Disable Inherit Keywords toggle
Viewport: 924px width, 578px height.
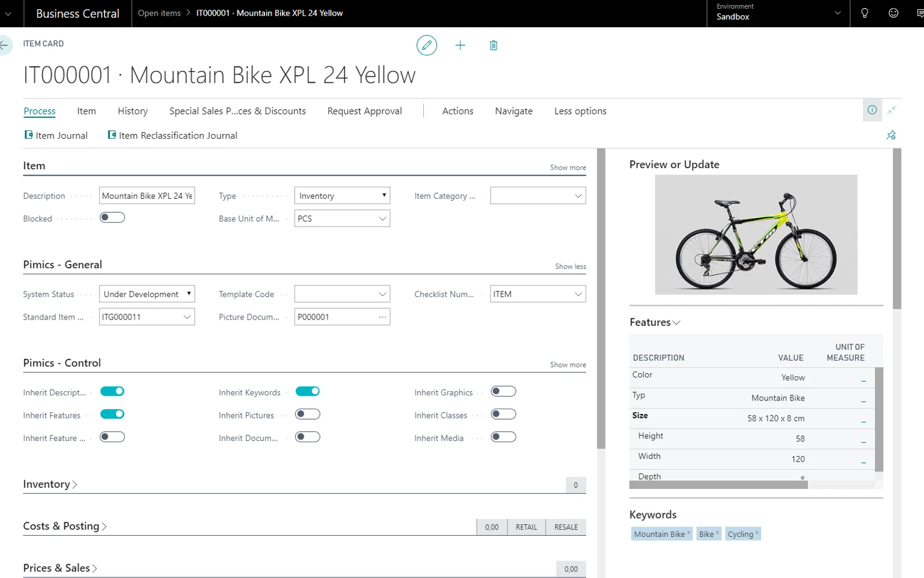pyautogui.click(x=307, y=391)
